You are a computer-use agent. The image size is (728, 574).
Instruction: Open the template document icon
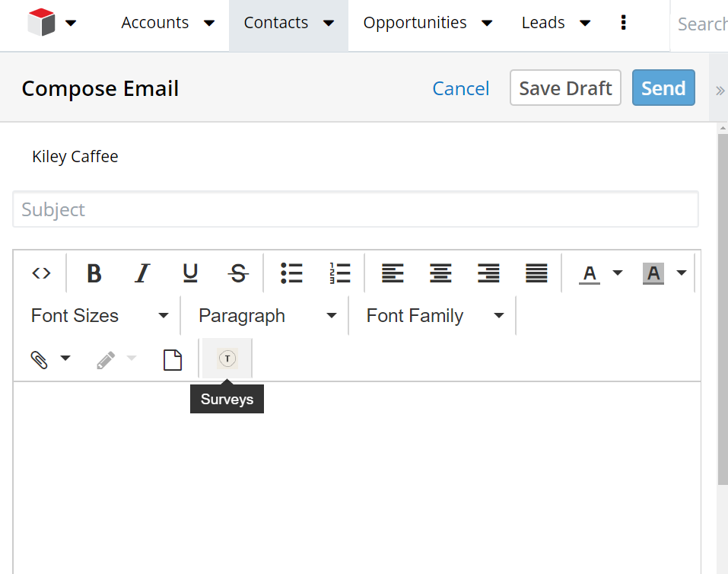173,360
